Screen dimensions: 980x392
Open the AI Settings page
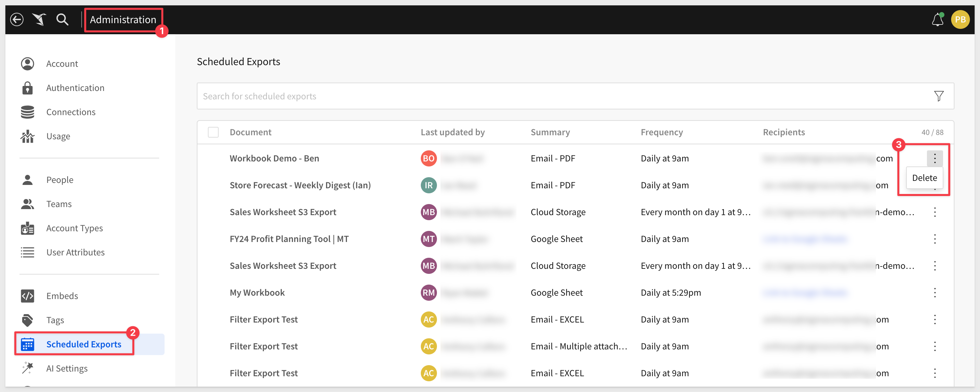point(66,369)
